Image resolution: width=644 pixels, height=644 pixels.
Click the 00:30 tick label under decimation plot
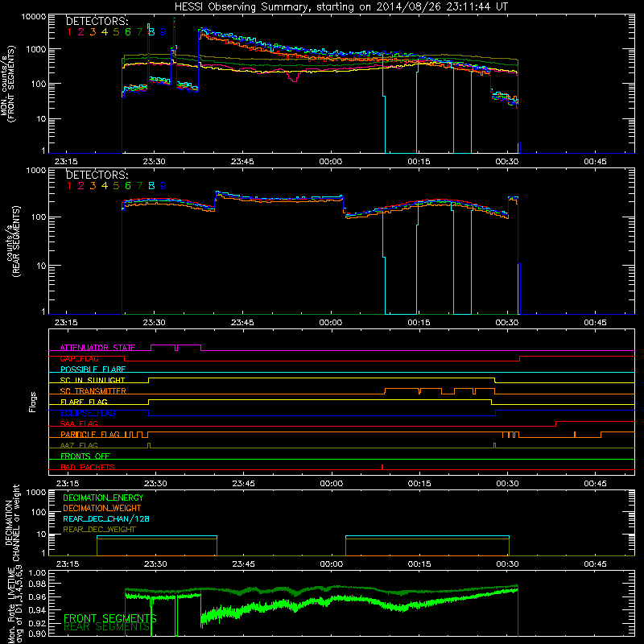pyautogui.click(x=507, y=564)
